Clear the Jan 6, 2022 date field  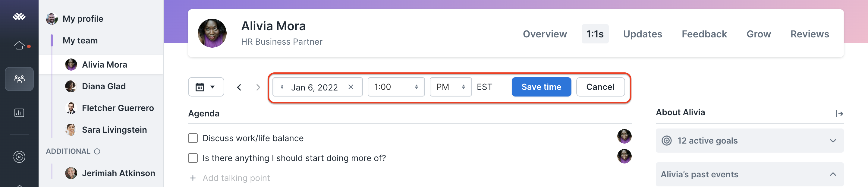(x=351, y=87)
